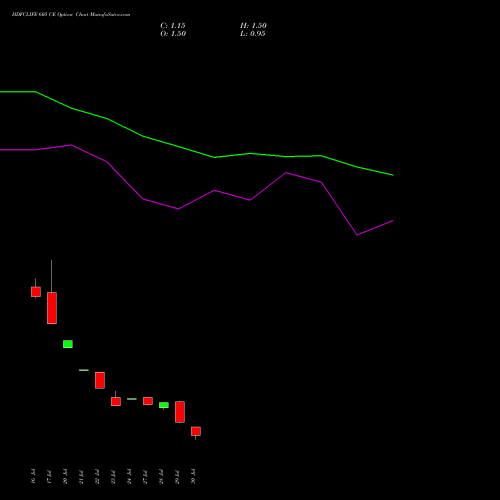This screenshot has width=500, height=500.
Task: Click the 28 Jul date label
Action: pyautogui.click(x=161, y=476)
